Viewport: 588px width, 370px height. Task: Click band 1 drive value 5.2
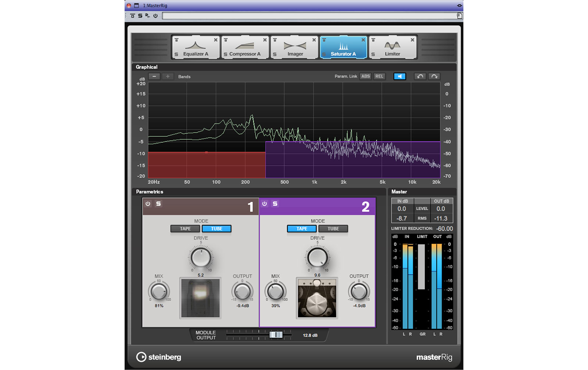coord(201,275)
